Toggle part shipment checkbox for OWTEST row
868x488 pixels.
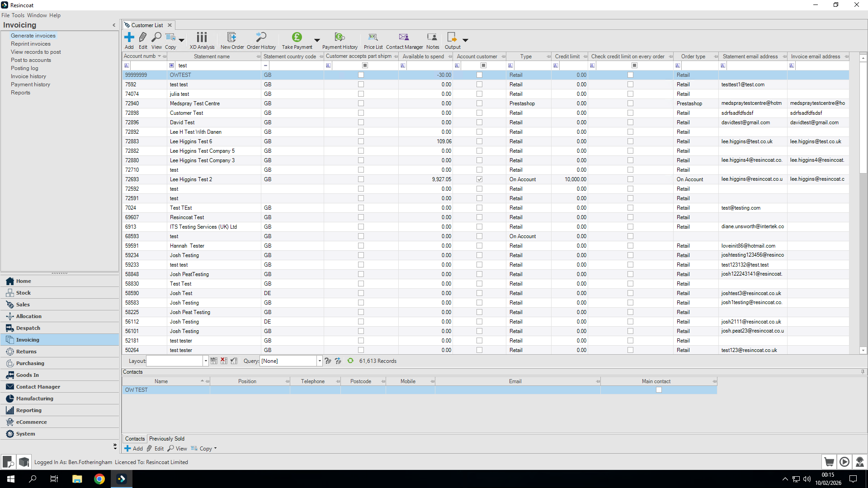(x=361, y=75)
